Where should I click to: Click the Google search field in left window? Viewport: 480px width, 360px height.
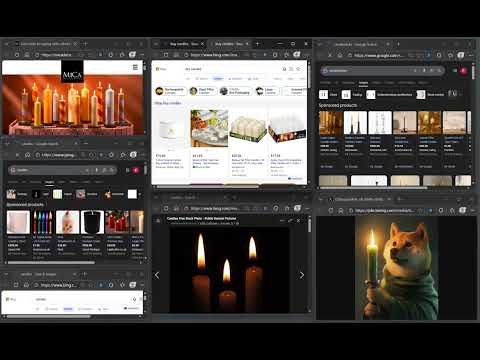[62, 170]
